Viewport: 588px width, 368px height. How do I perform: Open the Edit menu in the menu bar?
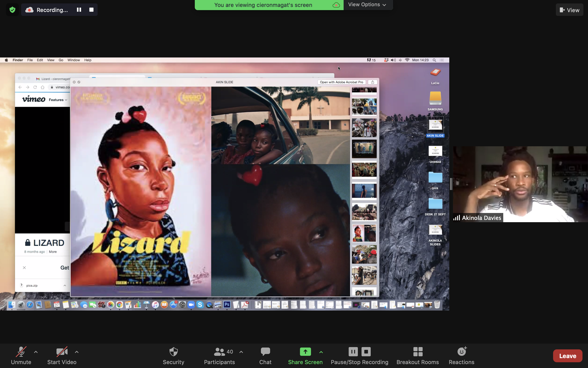click(x=40, y=60)
